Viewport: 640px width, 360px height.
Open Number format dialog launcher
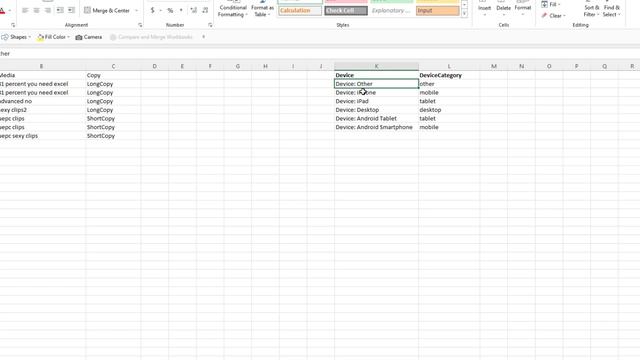pos(210,25)
